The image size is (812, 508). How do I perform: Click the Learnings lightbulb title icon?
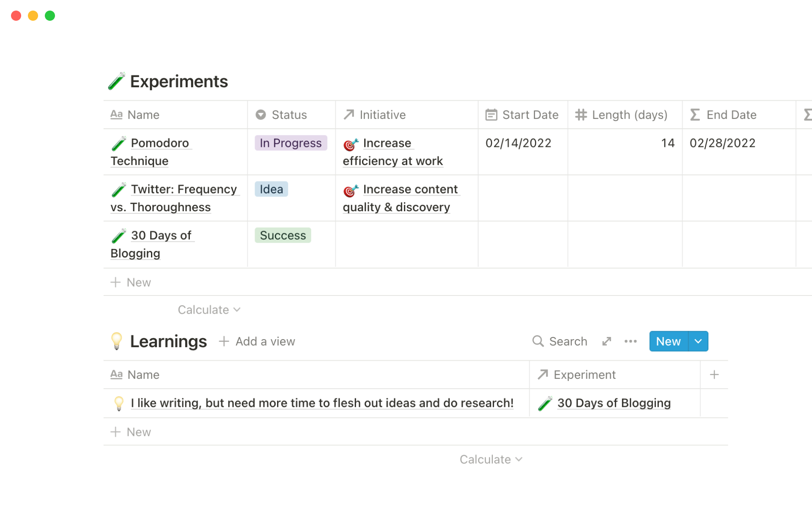click(116, 341)
